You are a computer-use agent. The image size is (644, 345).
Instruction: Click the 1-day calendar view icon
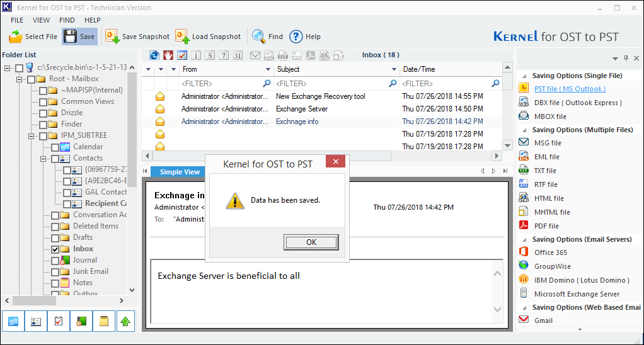pyautogui.click(x=196, y=55)
